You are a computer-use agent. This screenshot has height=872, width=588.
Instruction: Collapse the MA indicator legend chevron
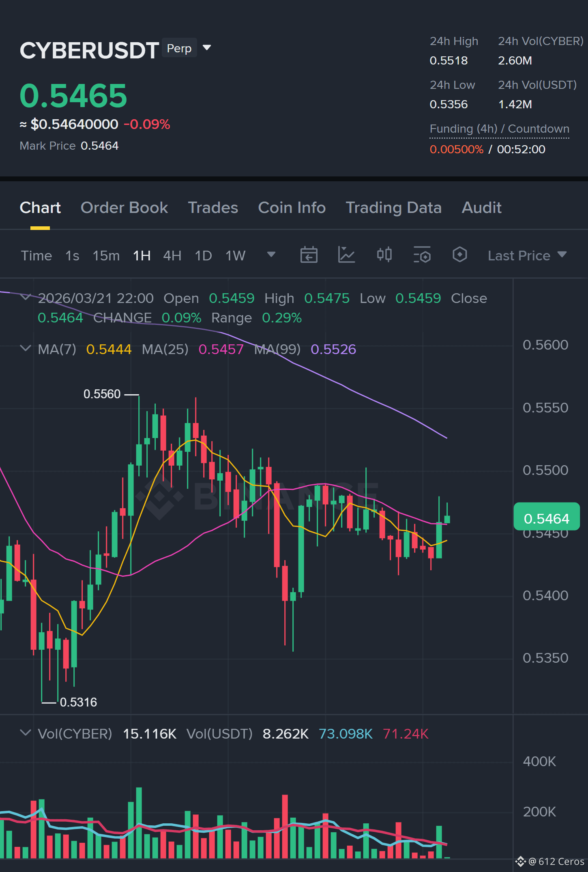[x=25, y=348]
